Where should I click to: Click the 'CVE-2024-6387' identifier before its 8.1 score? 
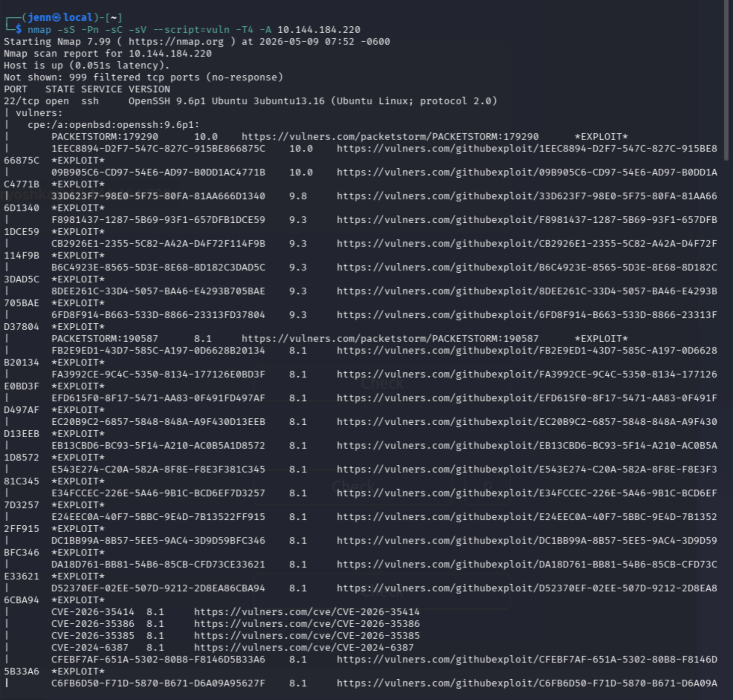coord(90,648)
